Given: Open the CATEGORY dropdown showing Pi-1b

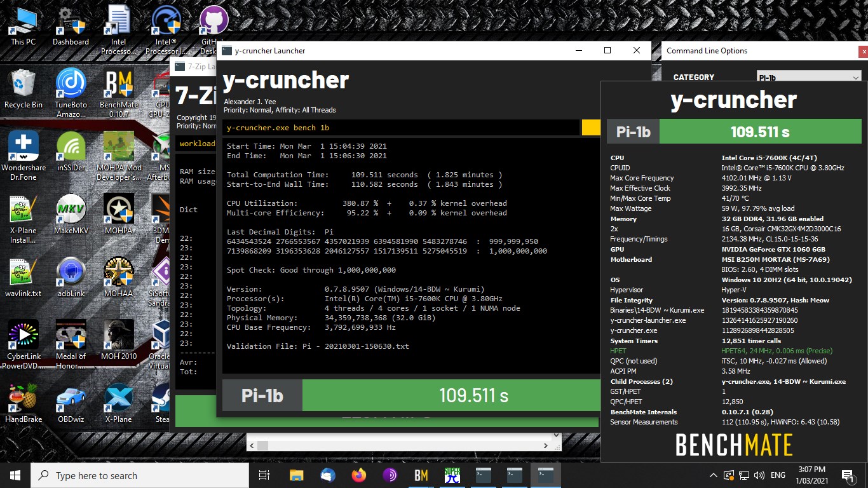Looking at the screenshot, I should point(809,77).
